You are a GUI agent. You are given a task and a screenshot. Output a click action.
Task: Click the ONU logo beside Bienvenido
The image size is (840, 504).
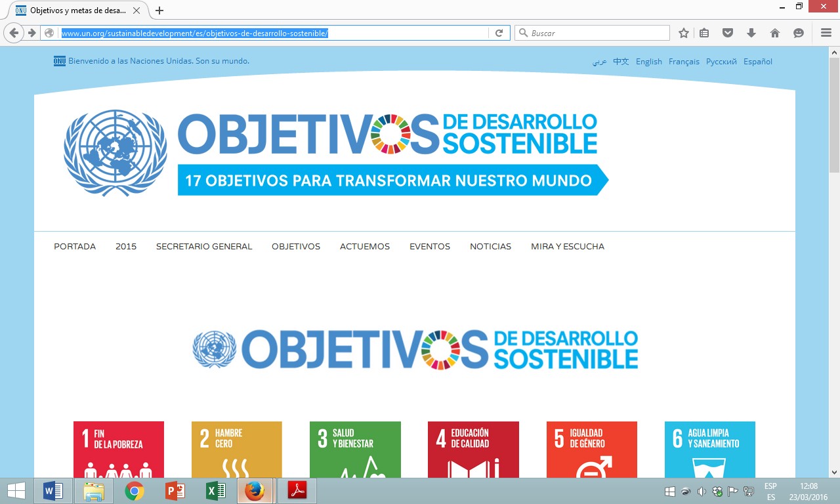[x=60, y=61]
